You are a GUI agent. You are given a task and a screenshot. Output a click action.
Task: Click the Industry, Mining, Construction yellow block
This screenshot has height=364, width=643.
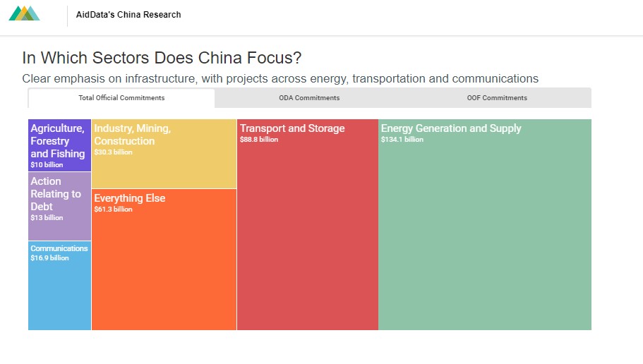[164, 154]
